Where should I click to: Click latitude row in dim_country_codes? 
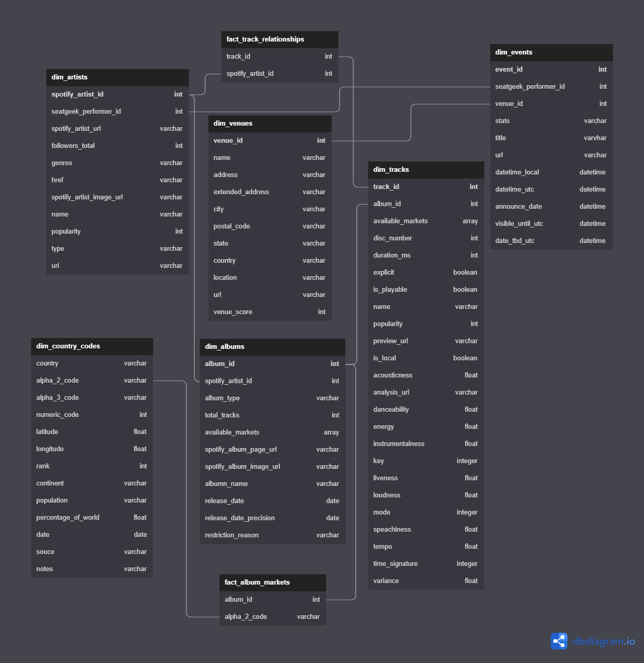tap(92, 432)
